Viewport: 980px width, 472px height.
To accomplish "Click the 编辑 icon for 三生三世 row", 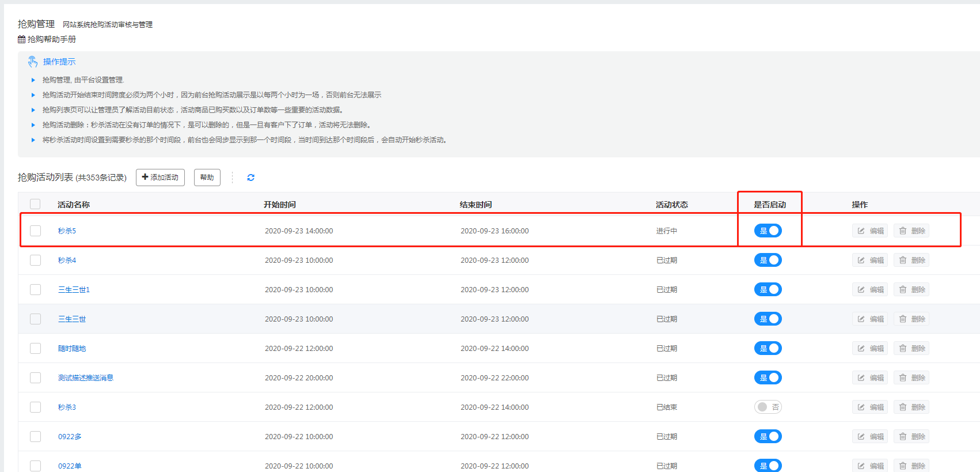I will (x=861, y=319).
